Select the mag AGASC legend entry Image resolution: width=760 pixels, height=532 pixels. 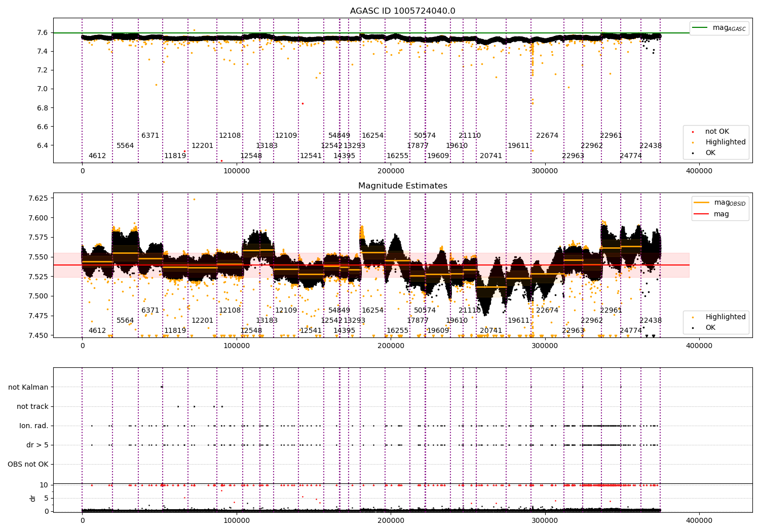coord(719,28)
